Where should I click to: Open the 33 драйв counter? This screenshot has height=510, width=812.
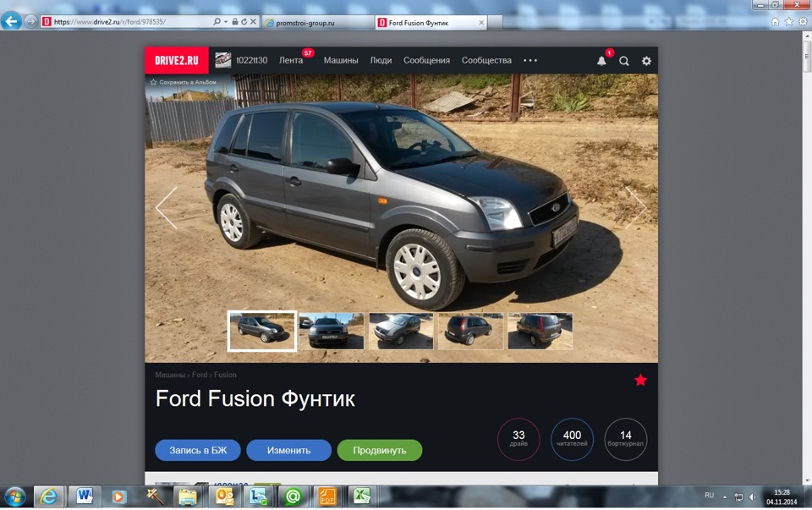click(x=518, y=439)
